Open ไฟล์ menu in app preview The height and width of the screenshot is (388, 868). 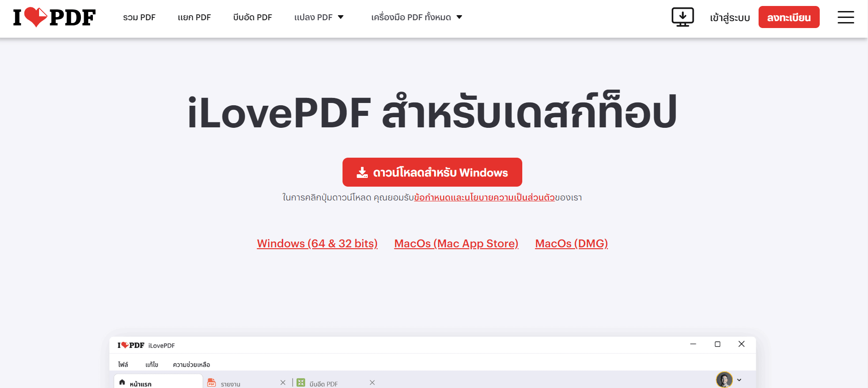(123, 365)
